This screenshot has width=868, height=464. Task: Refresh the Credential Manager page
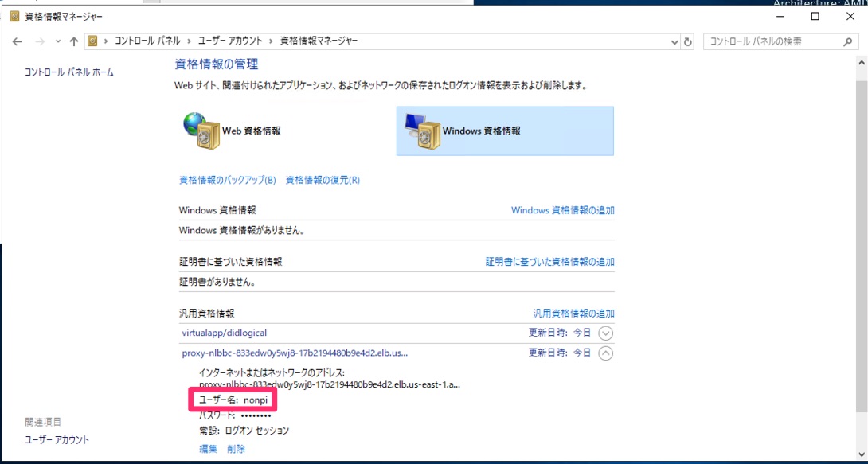687,42
